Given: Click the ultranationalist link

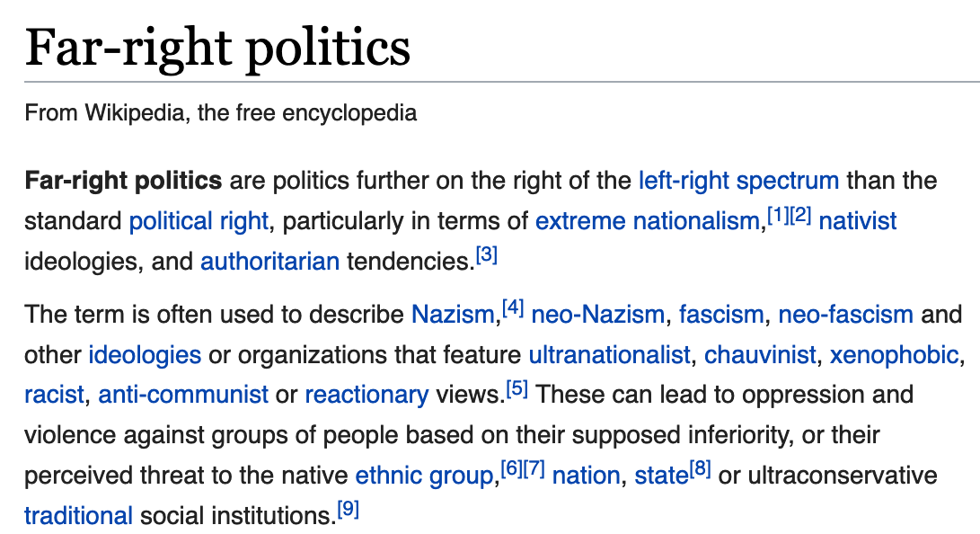Looking at the screenshot, I should [609, 354].
